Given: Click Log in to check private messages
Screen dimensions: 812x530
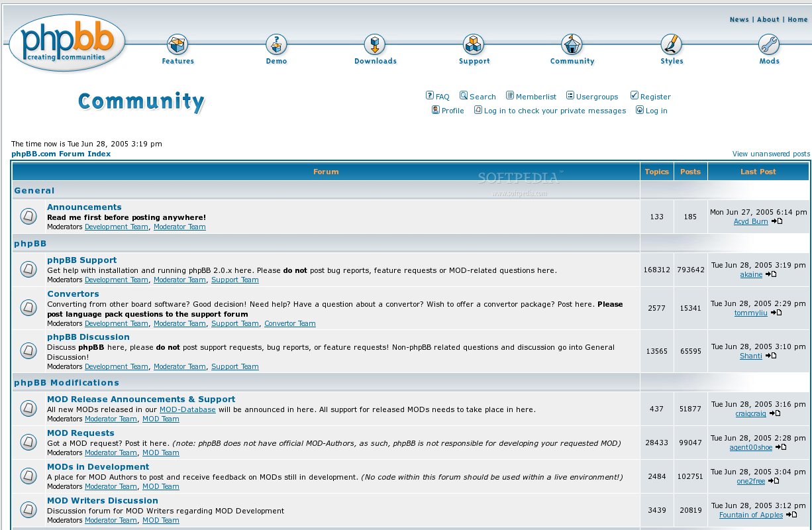Looking at the screenshot, I should [x=555, y=111].
